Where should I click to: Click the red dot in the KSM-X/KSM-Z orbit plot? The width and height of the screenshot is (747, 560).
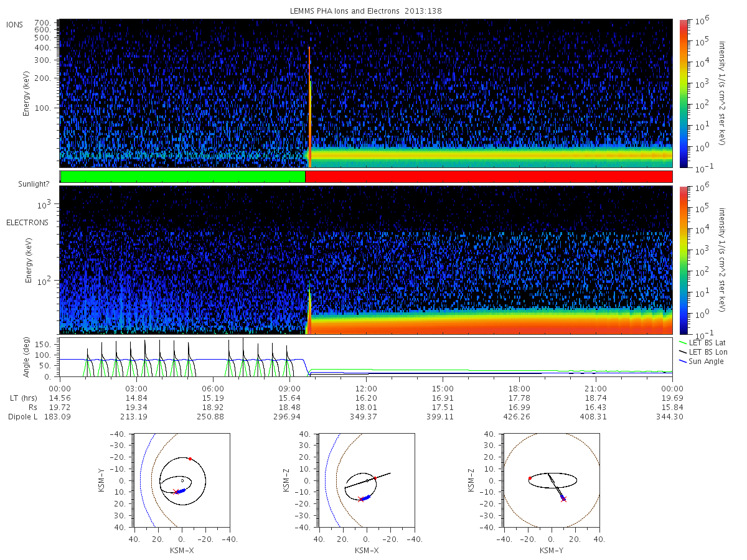pyautogui.click(x=375, y=478)
